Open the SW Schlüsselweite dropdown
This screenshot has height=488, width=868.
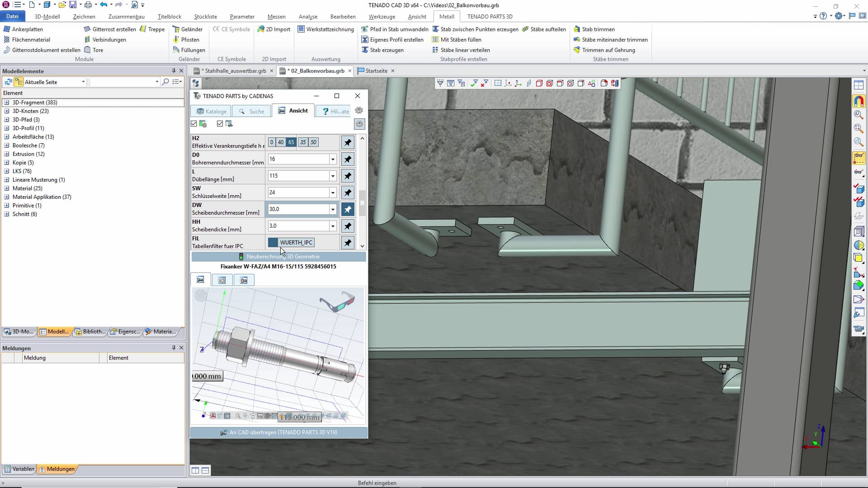coord(333,192)
